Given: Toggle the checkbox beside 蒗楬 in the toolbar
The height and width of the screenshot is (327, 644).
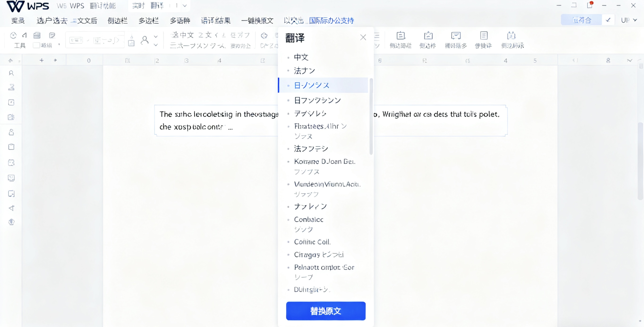Looking at the screenshot, I should [x=37, y=45].
